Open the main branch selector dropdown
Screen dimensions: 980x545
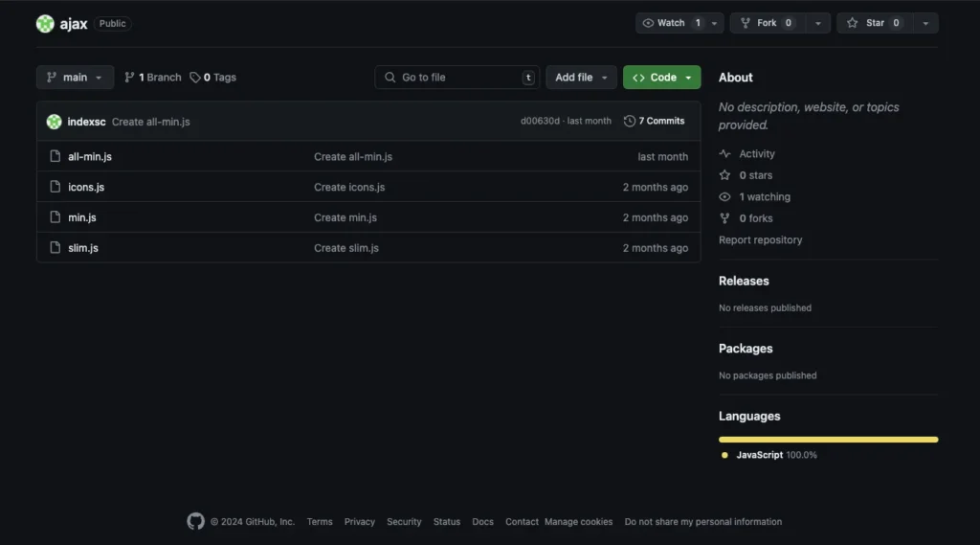tap(75, 78)
